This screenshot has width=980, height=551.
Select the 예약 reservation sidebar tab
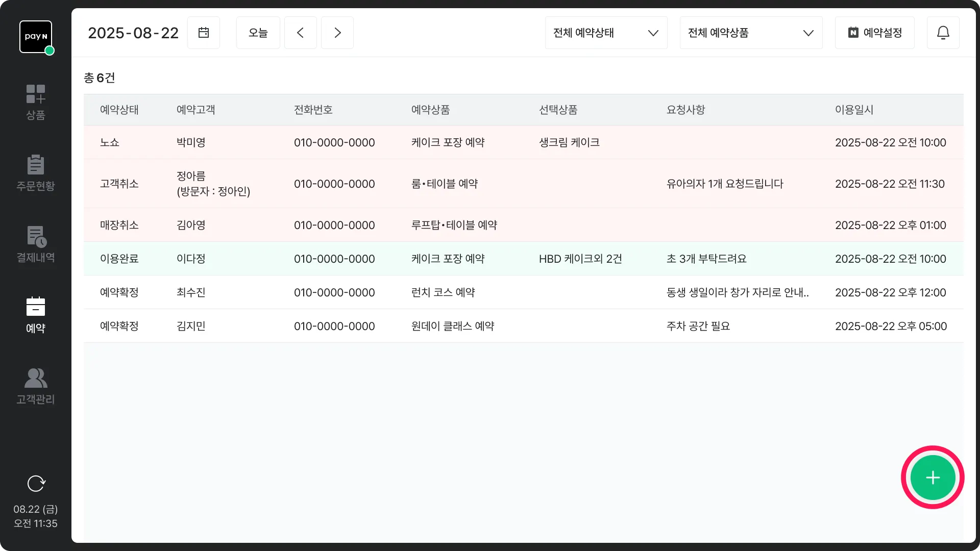[36, 315]
